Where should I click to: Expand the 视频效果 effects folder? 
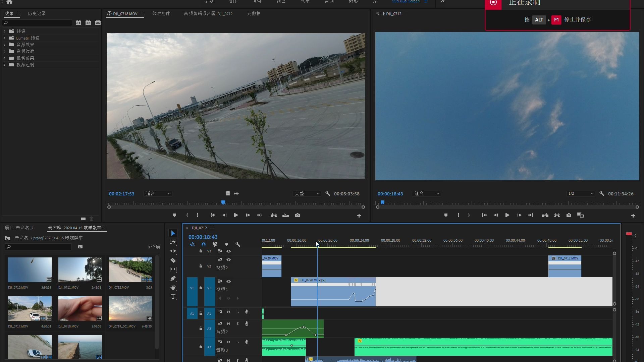(5, 58)
